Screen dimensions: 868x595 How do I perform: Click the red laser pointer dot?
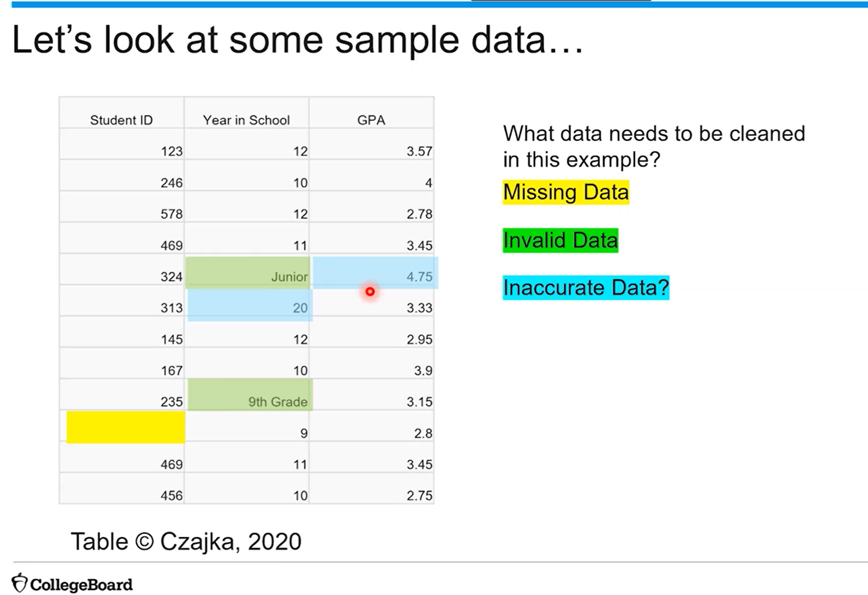click(x=370, y=292)
